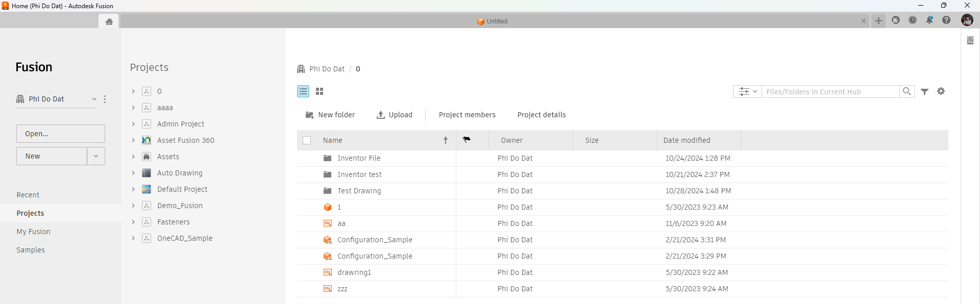The width and height of the screenshot is (980, 304).
Task: Open Project members
Action: [x=467, y=115]
